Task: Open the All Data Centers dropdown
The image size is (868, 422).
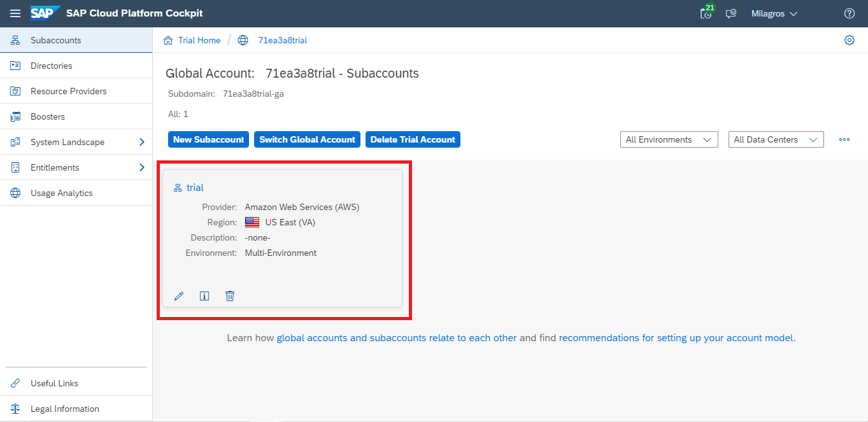Action: [x=776, y=139]
